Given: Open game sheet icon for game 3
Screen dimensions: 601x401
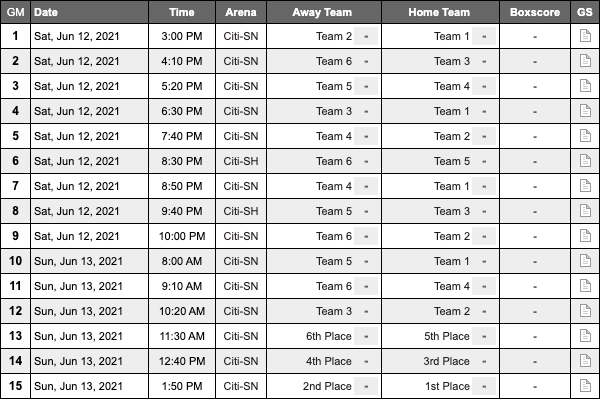Looking at the screenshot, I should 585,86.
